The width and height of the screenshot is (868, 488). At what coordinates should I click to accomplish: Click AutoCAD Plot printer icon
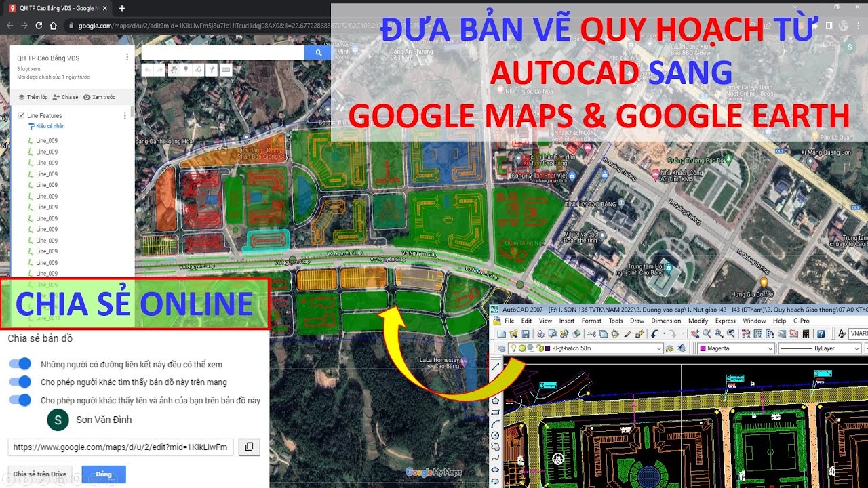pos(540,333)
